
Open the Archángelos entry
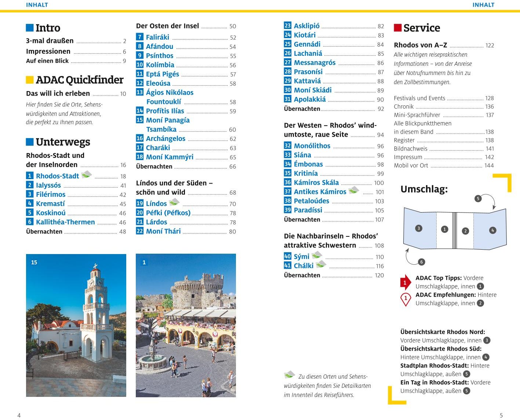tap(186, 139)
